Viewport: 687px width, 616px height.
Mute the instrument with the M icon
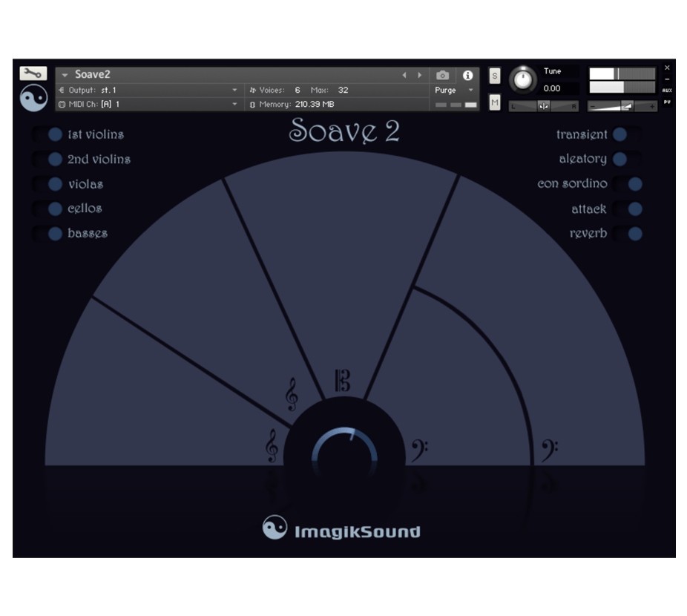coord(493,102)
